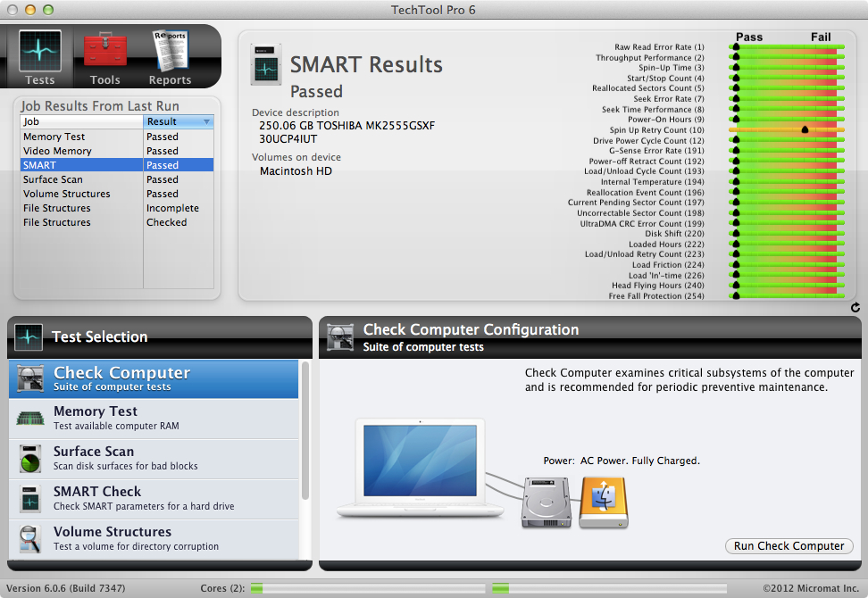
Task: Click the orange Macintosh volume icon
Action: click(x=604, y=502)
